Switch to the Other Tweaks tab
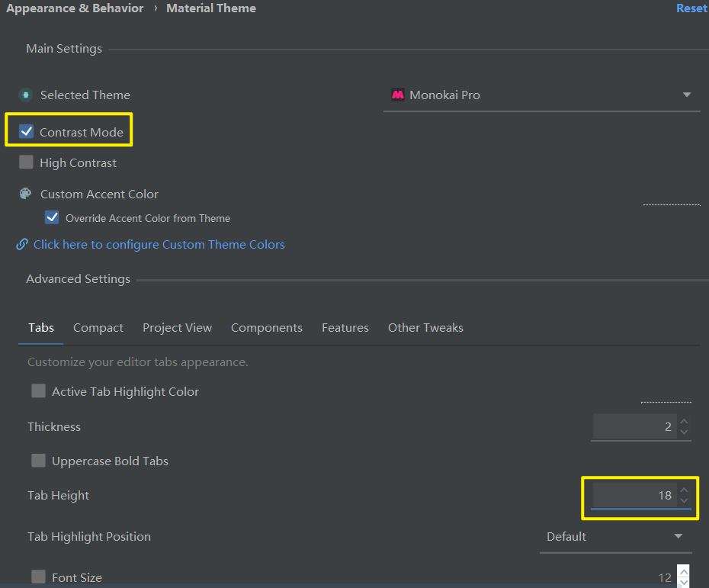 pos(425,327)
